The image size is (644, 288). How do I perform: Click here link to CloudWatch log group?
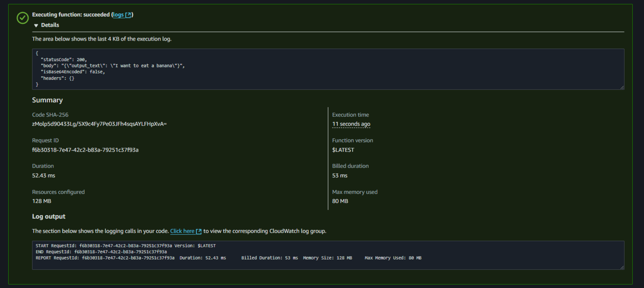182,231
